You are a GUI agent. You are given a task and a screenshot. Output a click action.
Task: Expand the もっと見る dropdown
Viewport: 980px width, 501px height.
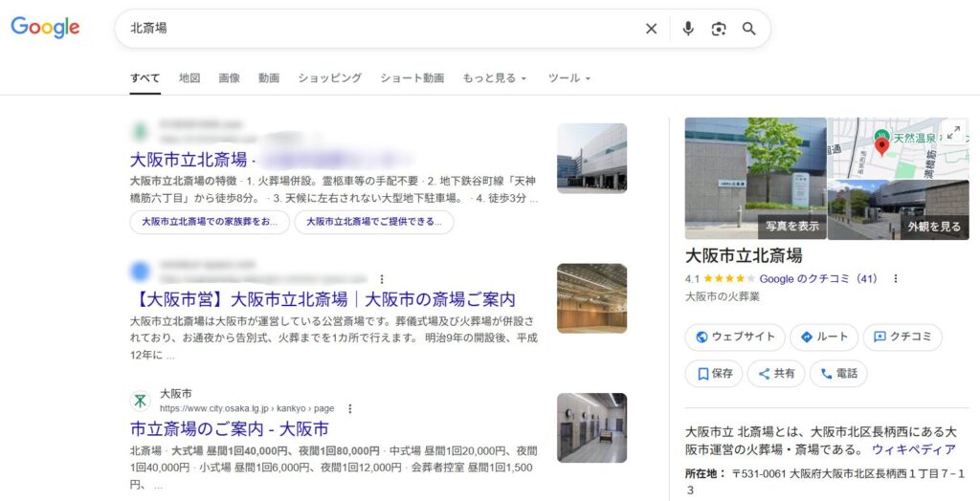[495, 78]
